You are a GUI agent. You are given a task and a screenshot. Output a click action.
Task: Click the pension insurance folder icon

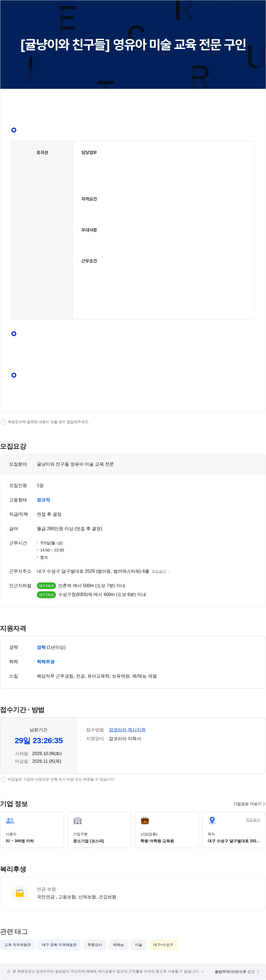(x=20, y=893)
